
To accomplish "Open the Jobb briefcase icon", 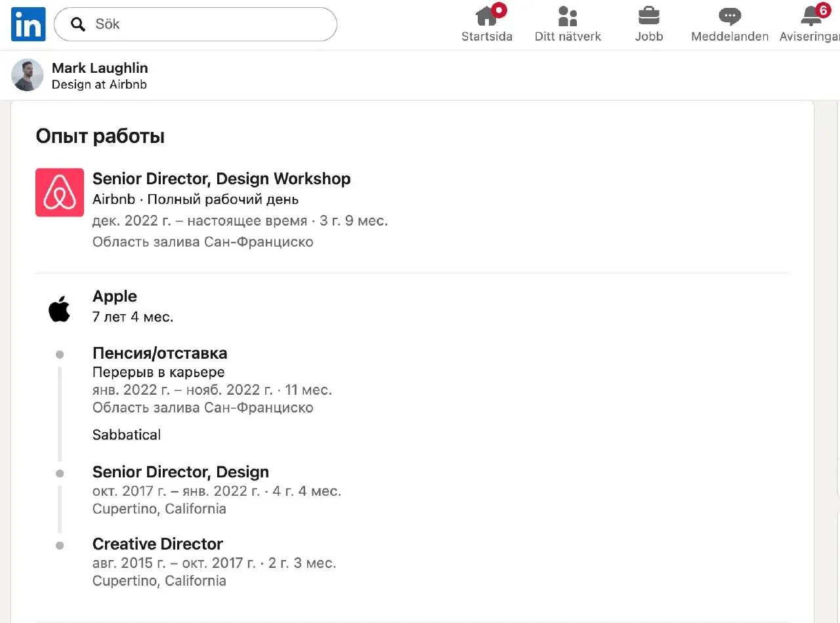I will click(649, 15).
